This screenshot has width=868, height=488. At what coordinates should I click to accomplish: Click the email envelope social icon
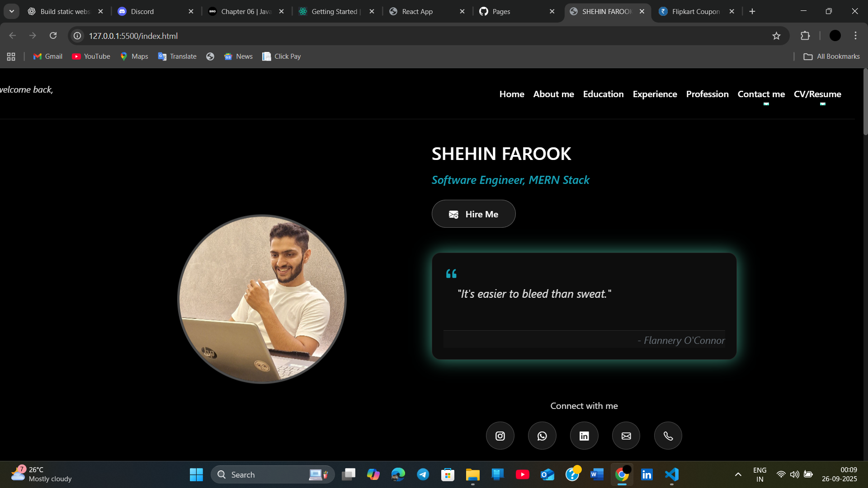[x=626, y=436]
